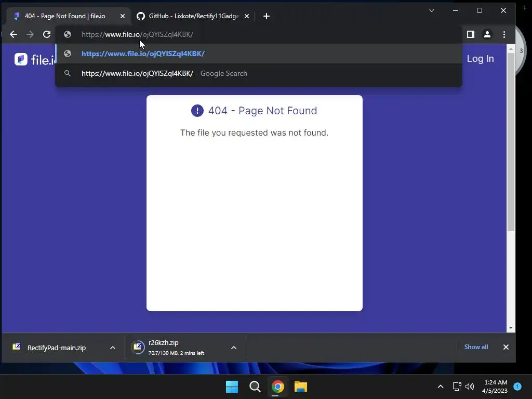Select the 404 Page Not Found tab
The image size is (532, 399).
[x=64, y=16]
